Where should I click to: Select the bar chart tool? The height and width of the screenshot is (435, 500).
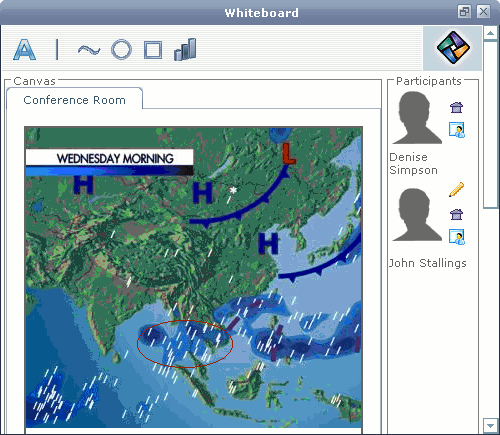(185, 49)
